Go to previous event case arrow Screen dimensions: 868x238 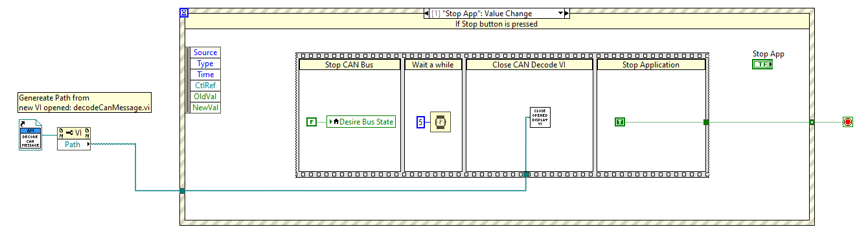(x=426, y=13)
